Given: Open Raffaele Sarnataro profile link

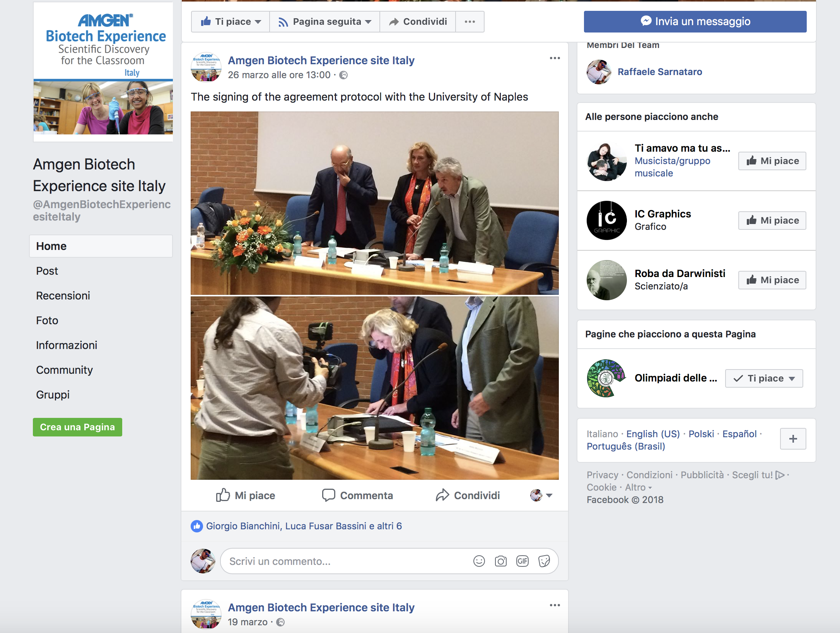Looking at the screenshot, I should pyautogui.click(x=660, y=72).
